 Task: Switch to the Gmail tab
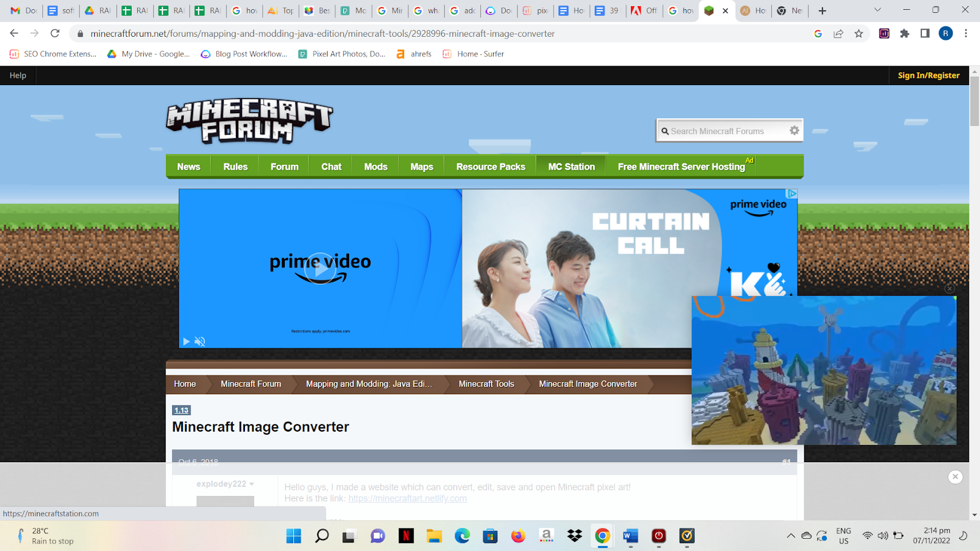23,10
